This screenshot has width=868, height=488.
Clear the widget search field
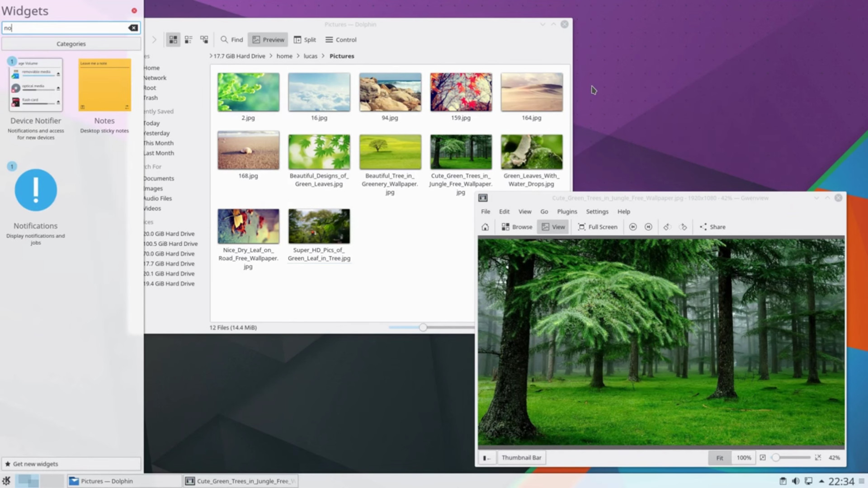[x=133, y=28]
